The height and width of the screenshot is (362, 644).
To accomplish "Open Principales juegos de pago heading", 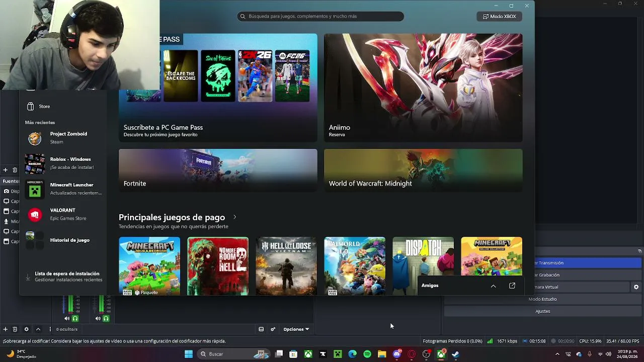I will click(172, 217).
